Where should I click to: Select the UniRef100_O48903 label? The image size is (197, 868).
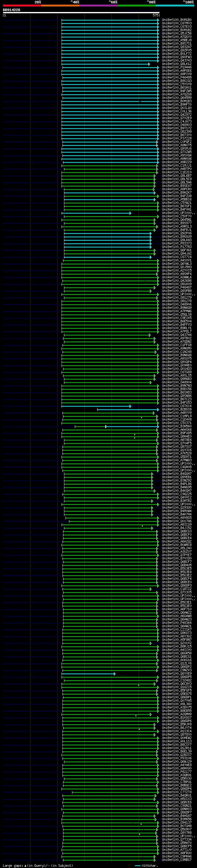[177, 125]
